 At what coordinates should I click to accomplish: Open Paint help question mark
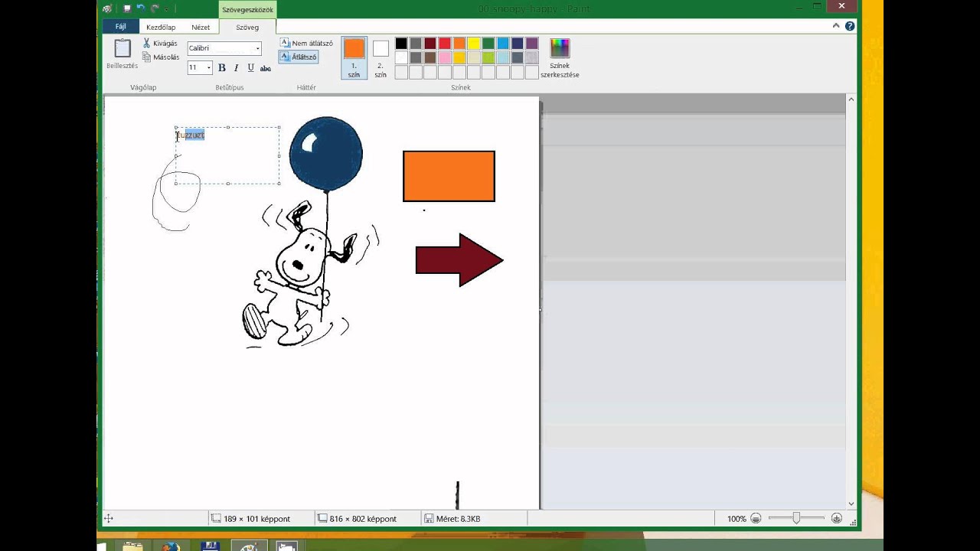[850, 26]
